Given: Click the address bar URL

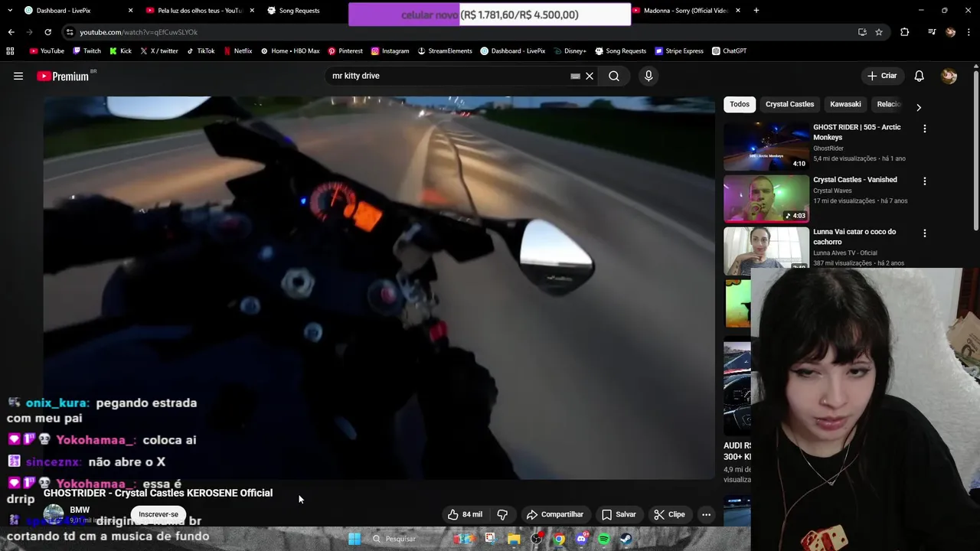Looking at the screenshot, I should pyautogui.click(x=139, y=32).
